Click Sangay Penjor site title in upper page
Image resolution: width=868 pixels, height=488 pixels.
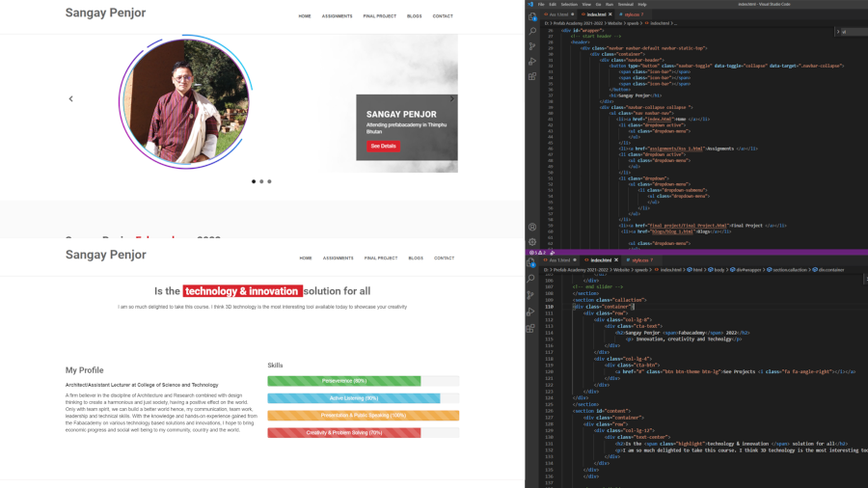pyautogui.click(x=106, y=13)
